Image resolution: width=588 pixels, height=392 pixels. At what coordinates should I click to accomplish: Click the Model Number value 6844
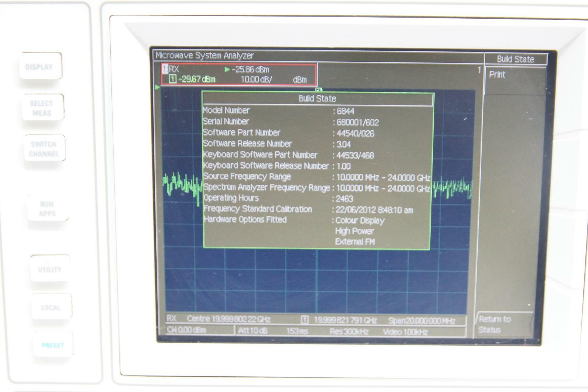click(345, 111)
